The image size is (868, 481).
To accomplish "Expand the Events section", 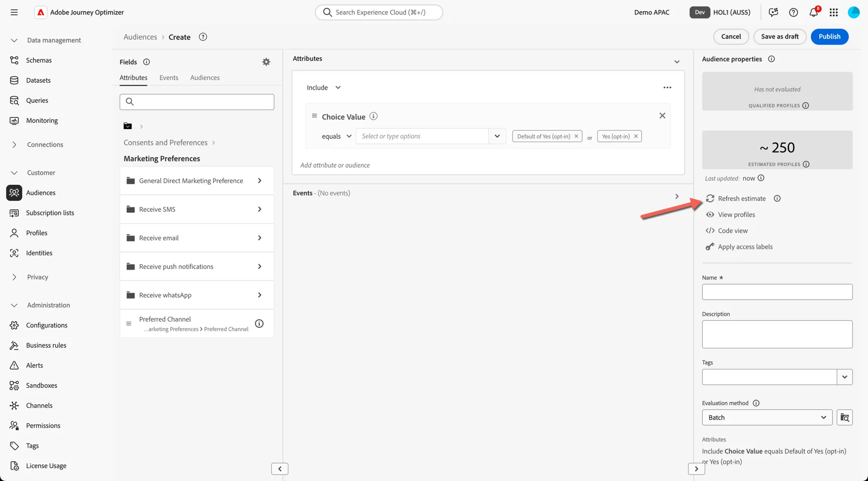I will coord(677,196).
